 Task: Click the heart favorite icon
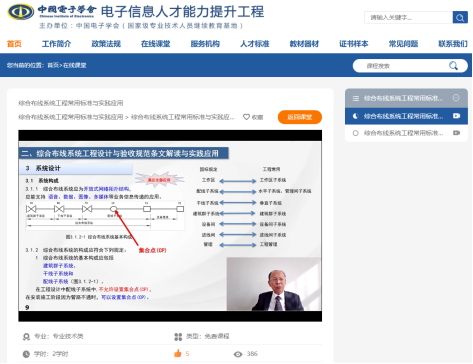click(246, 117)
